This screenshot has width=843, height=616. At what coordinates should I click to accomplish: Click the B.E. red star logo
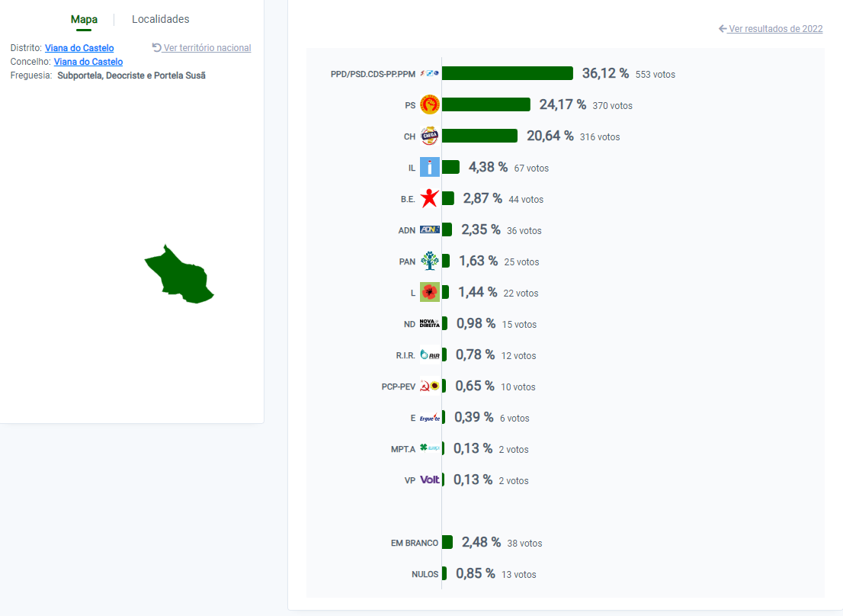pyautogui.click(x=430, y=197)
